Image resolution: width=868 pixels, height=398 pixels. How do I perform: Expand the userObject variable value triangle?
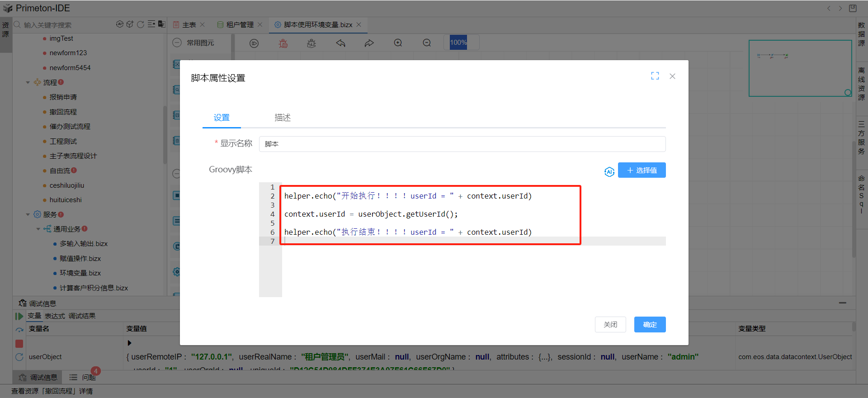pyautogui.click(x=129, y=343)
